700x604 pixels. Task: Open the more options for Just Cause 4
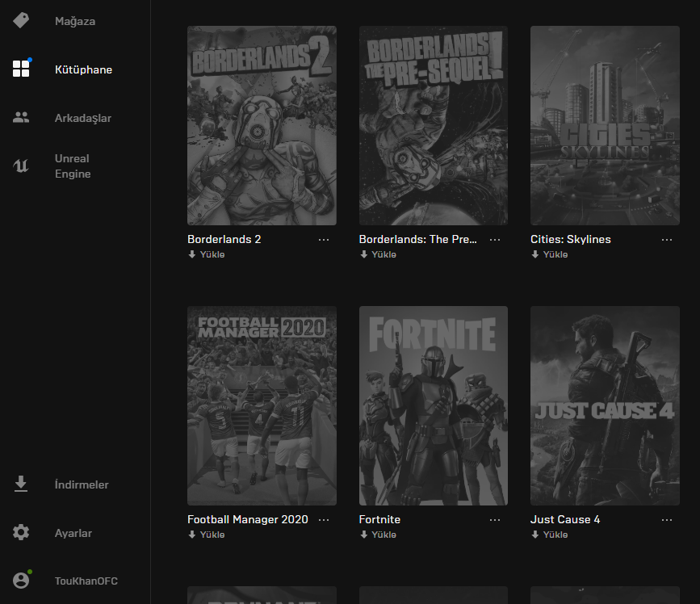click(x=667, y=520)
